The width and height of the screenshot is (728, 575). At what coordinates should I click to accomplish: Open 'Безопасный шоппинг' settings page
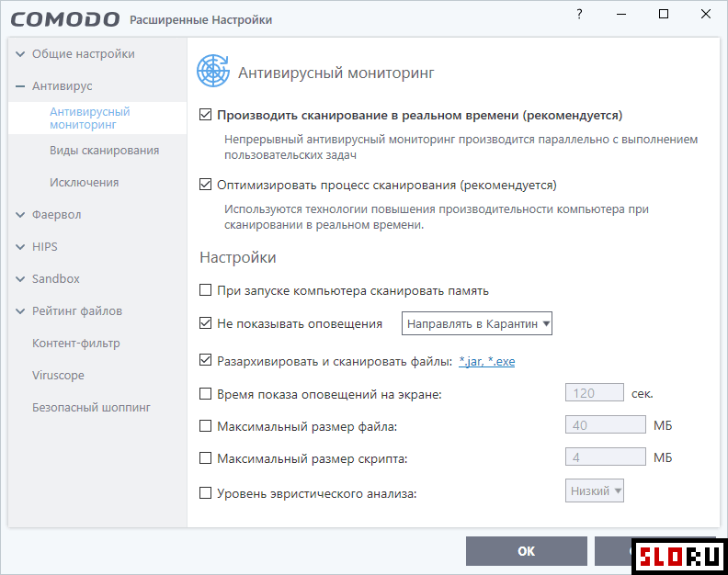coord(91,407)
